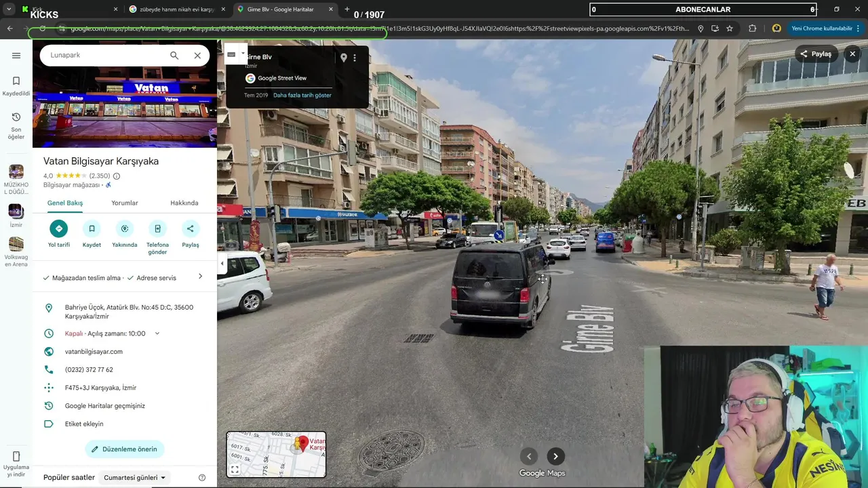This screenshot has height=488, width=868.
Task: Open Street View three-dot options menu
Action: click(x=354, y=58)
